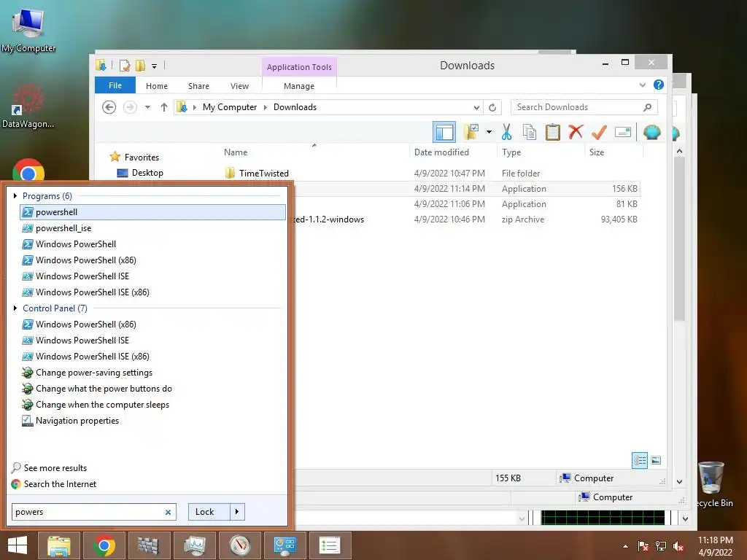
Task: Sort by the Size column header
Action: click(x=597, y=152)
